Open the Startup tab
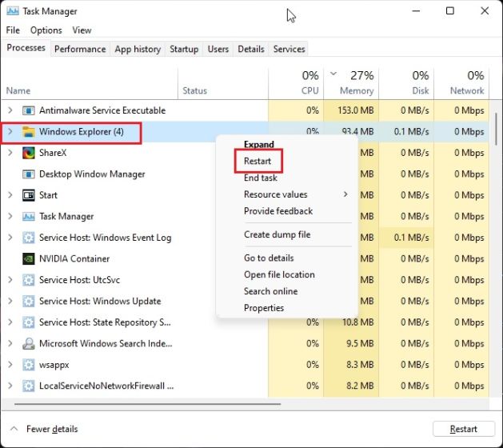Image resolution: width=503 pixels, height=448 pixels. (x=184, y=49)
